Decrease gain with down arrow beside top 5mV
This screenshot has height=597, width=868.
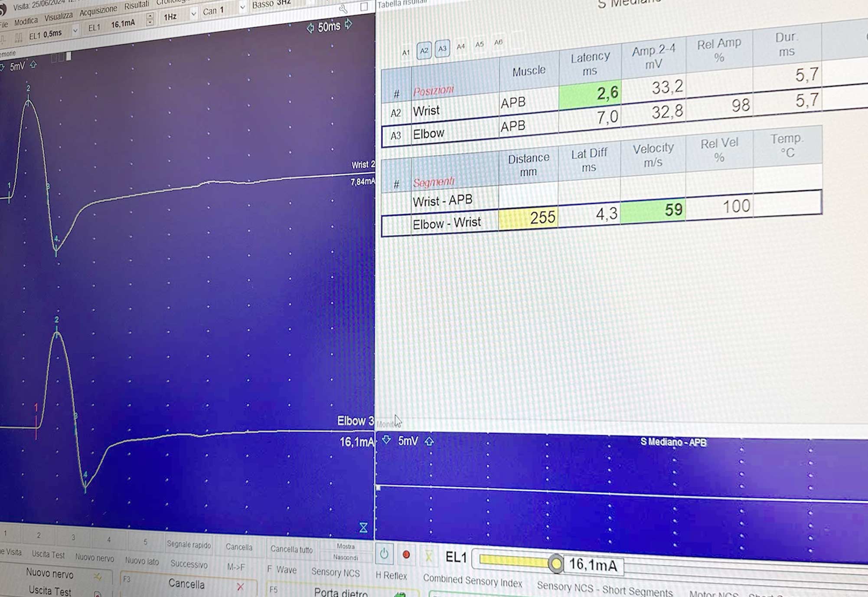(x=3, y=67)
